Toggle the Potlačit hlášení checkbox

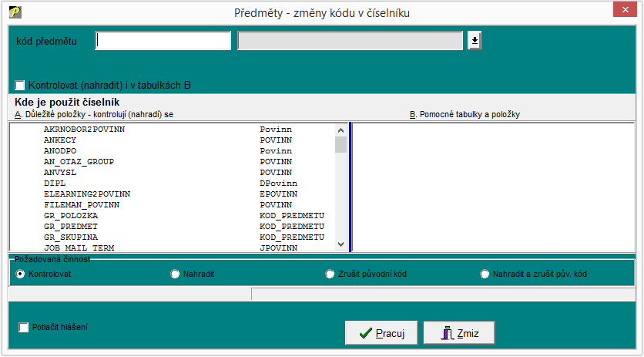click(25, 327)
